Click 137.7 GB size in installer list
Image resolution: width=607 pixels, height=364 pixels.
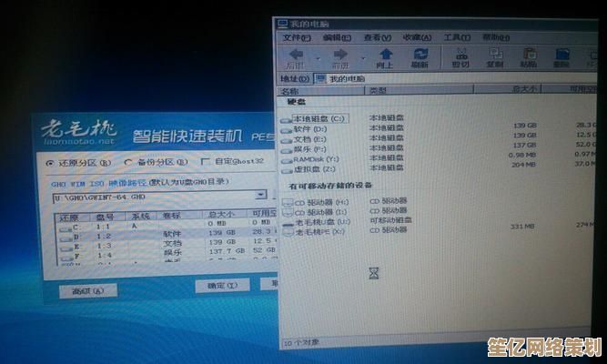click(x=228, y=251)
